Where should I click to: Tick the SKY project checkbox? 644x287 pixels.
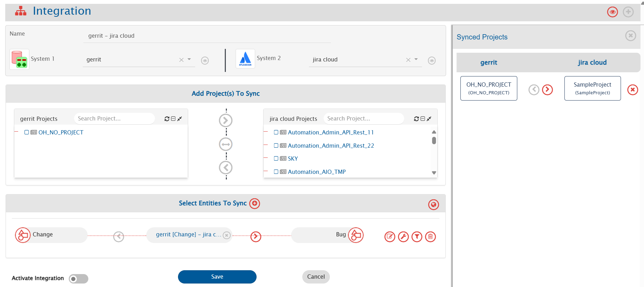(276, 159)
